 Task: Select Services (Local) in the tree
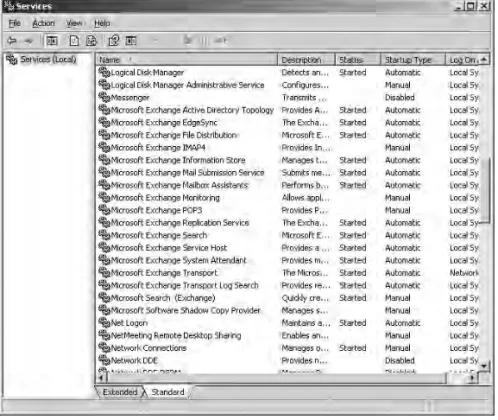(48, 60)
